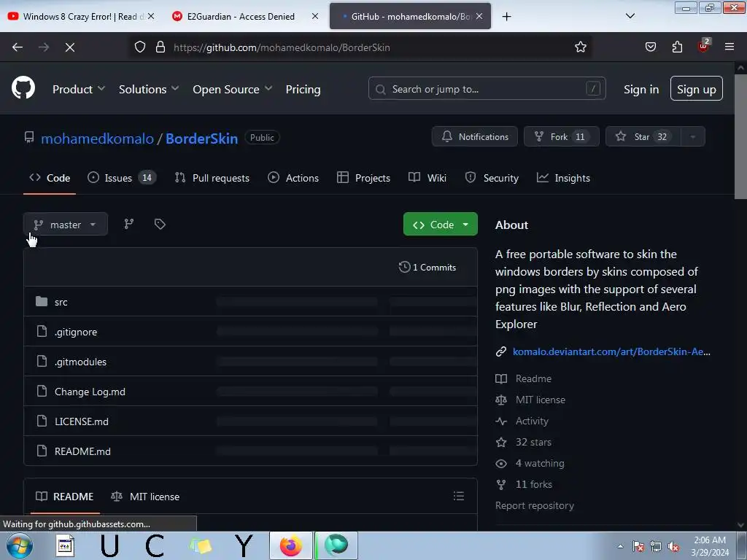Close the Windows 8 Crazy Error tab
The width and height of the screenshot is (747, 560).
coord(151,16)
